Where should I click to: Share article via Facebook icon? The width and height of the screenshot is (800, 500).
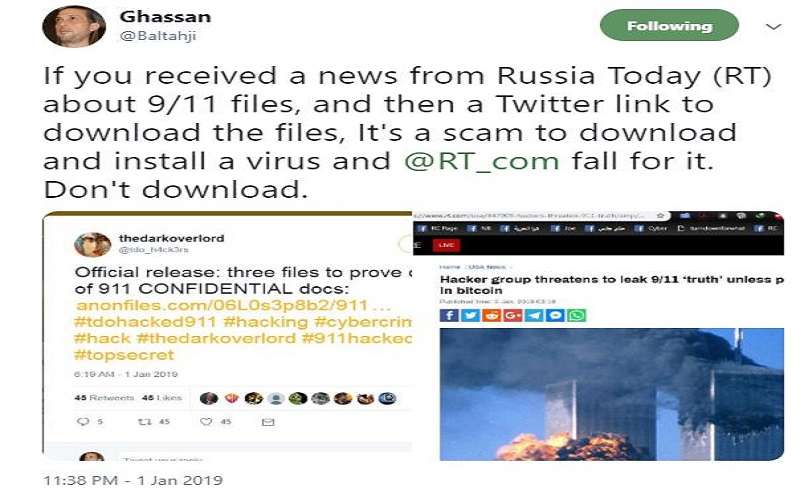point(449,315)
